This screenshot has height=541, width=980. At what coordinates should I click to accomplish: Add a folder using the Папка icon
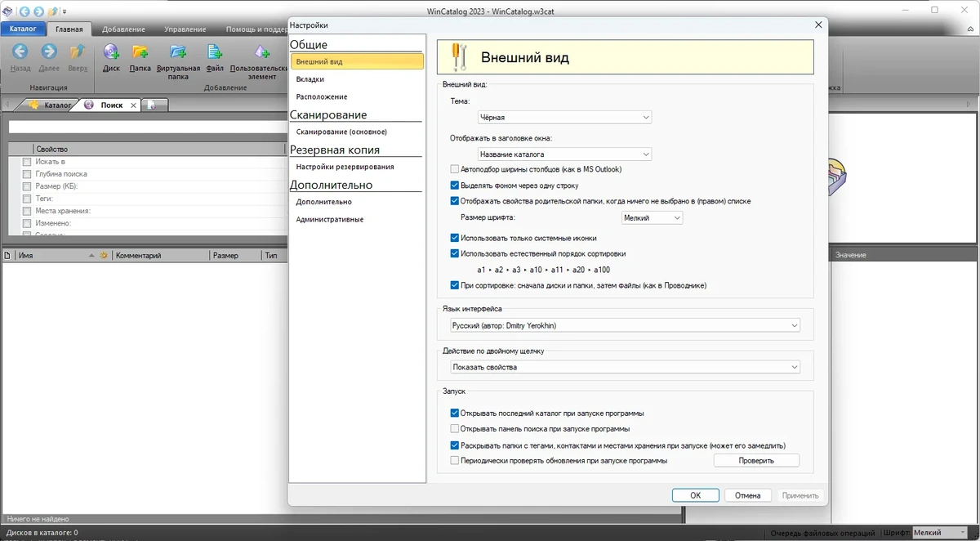[140, 52]
